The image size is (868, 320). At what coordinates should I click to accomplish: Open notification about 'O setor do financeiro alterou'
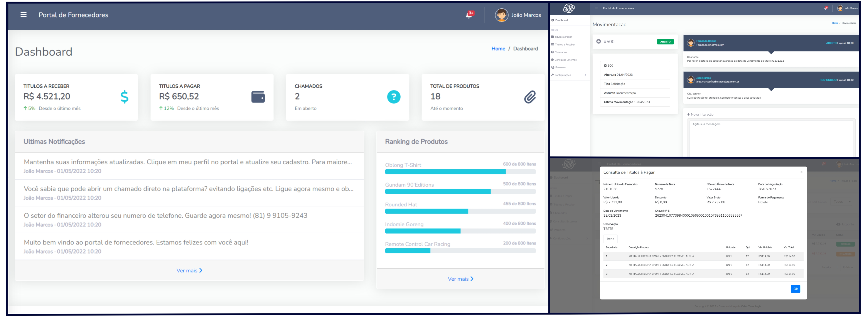pyautogui.click(x=189, y=220)
